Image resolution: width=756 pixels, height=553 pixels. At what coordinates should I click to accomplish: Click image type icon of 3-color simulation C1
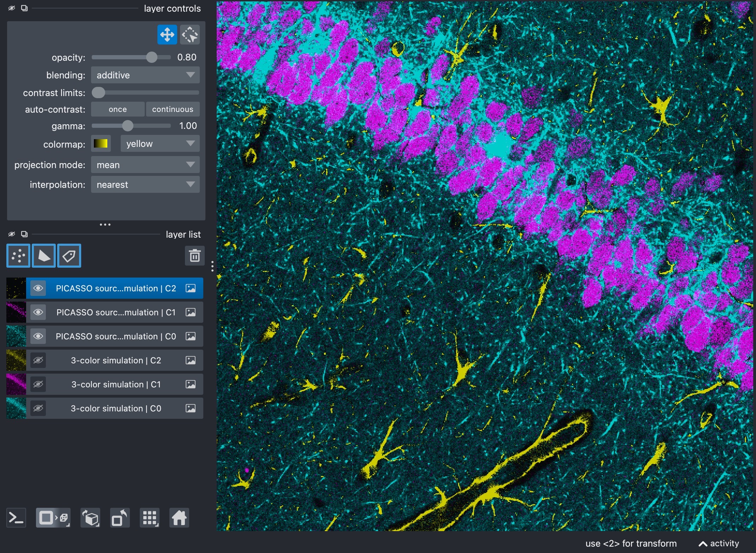click(x=191, y=384)
